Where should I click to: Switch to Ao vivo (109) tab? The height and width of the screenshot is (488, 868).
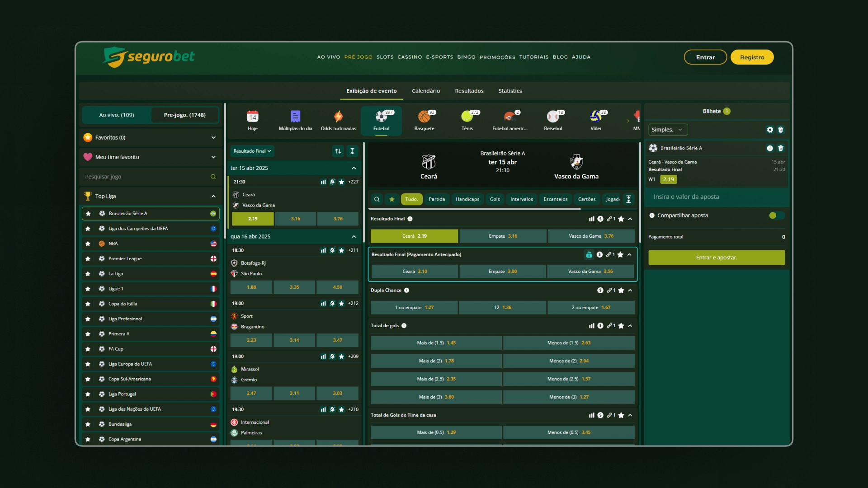point(117,115)
